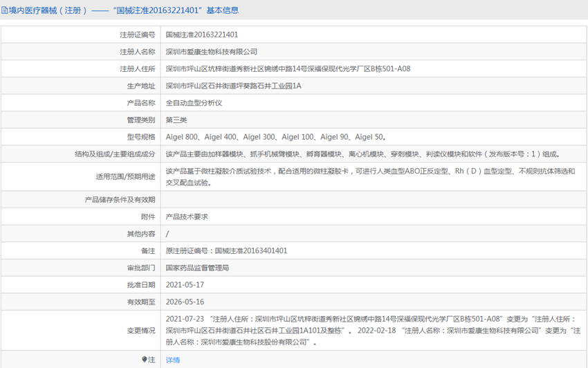The width and height of the screenshot is (588, 368).
Task: Click the 产品技术要求 attachment text
Action: [x=187, y=217]
